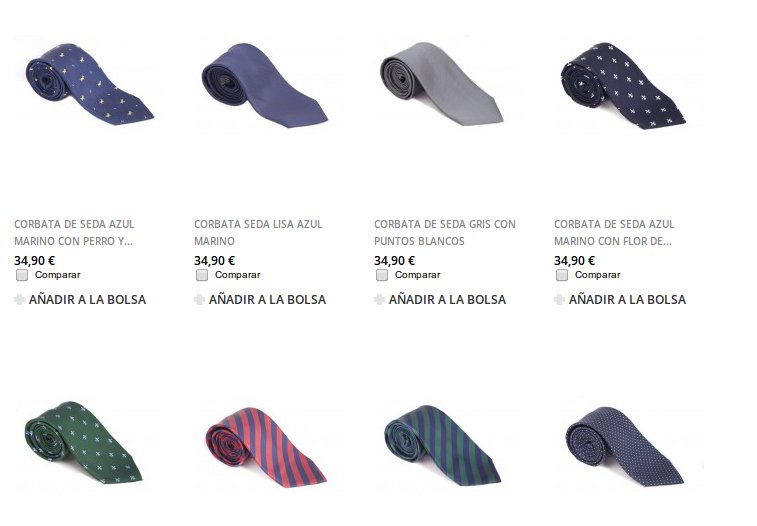Add grey silk tie to bag
757x526 pixels.
tap(447, 300)
